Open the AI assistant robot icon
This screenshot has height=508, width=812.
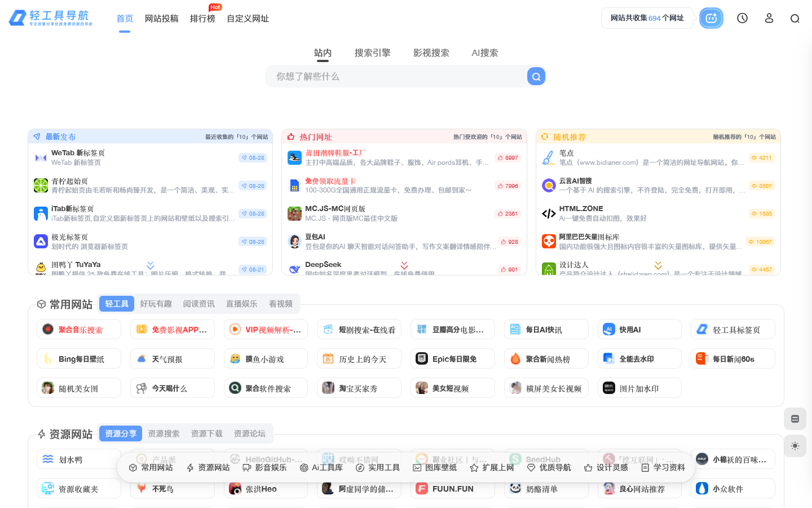click(711, 18)
